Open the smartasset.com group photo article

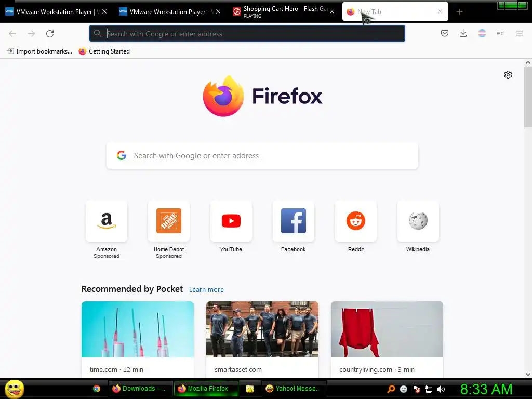pyautogui.click(x=262, y=329)
